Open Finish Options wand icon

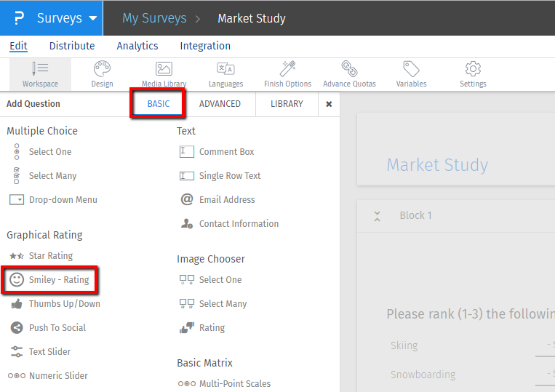tap(287, 73)
